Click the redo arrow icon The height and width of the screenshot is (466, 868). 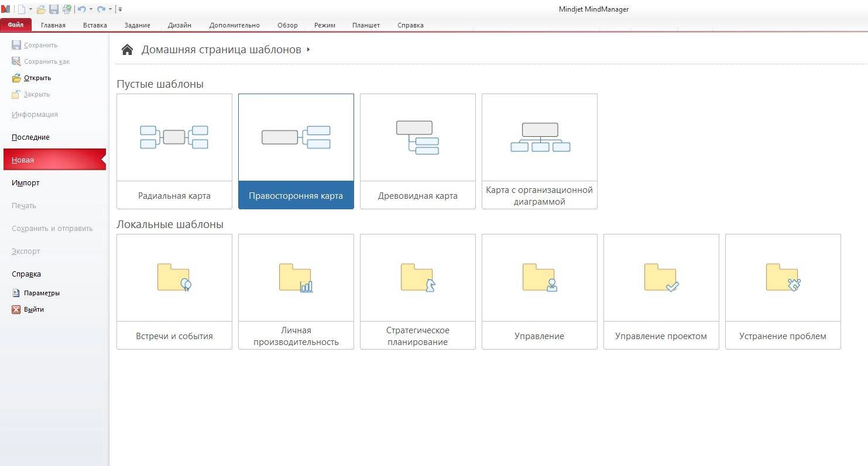[x=101, y=9]
